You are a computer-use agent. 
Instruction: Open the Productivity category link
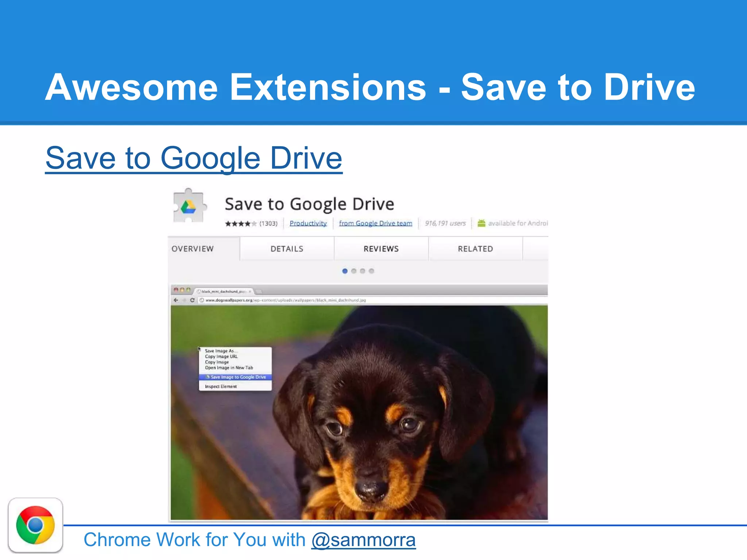[x=308, y=223]
